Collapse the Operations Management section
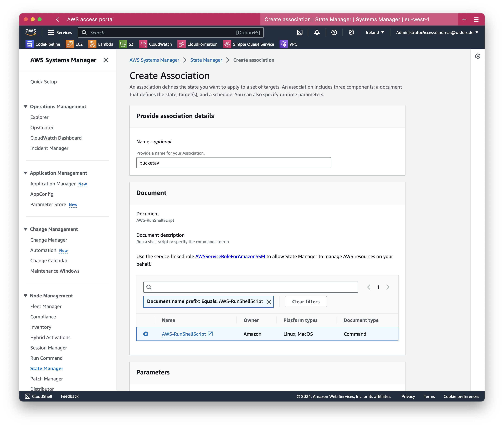This screenshot has width=504, height=427. (25, 106)
